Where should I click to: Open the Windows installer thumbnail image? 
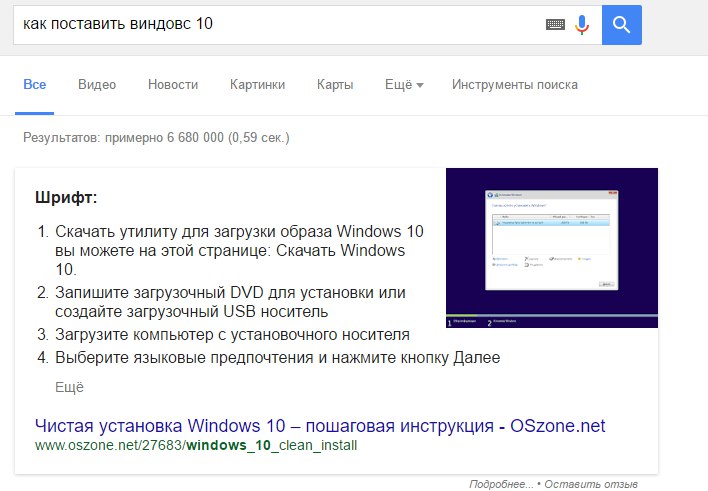pyautogui.click(x=552, y=248)
